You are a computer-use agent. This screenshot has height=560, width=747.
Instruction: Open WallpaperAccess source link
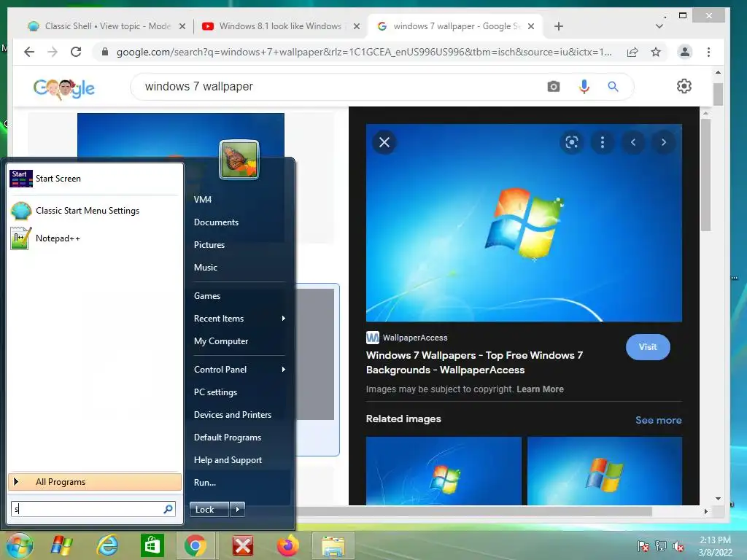pyautogui.click(x=407, y=338)
